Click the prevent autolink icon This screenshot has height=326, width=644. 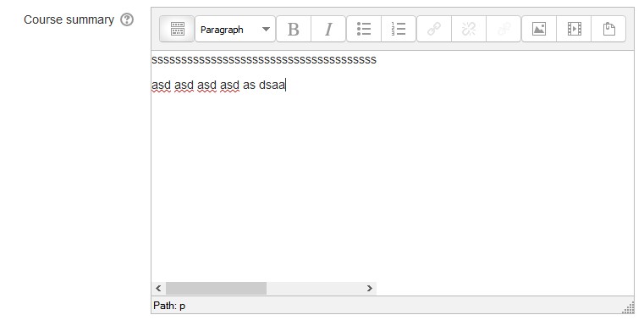(504, 29)
